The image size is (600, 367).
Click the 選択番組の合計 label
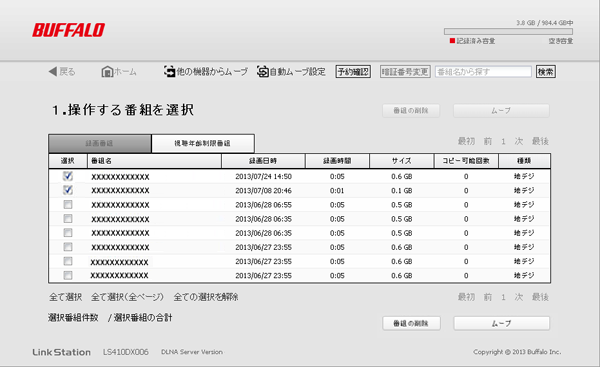point(143,318)
